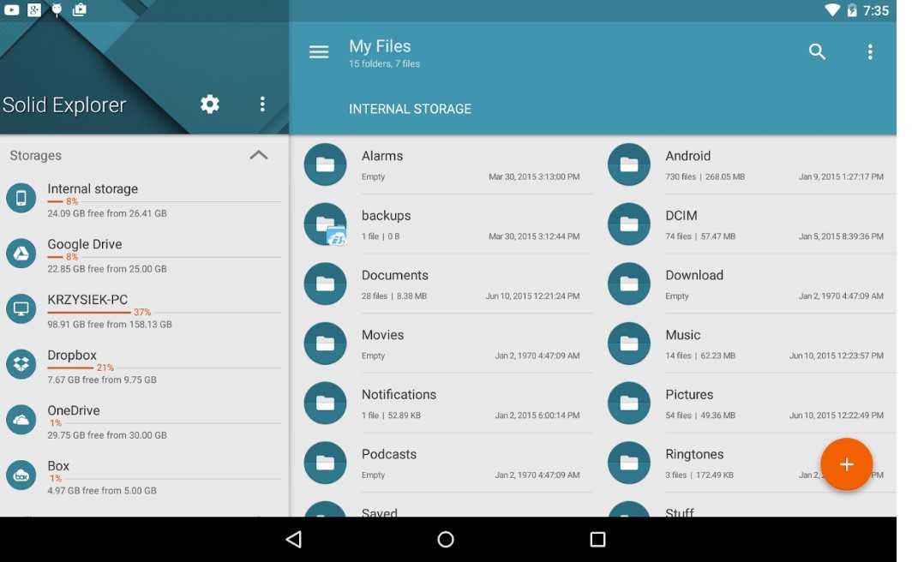Image resolution: width=924 pixels, height=562 pixels.
Task: Collapse the Storages section chevron
Action: coord(258,155)
